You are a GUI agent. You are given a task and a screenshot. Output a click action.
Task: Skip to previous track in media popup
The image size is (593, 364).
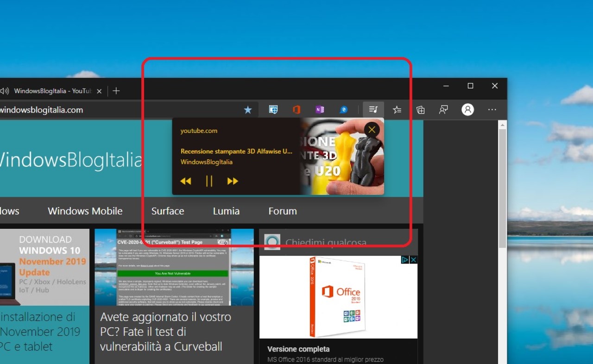(x=186, y=181)
